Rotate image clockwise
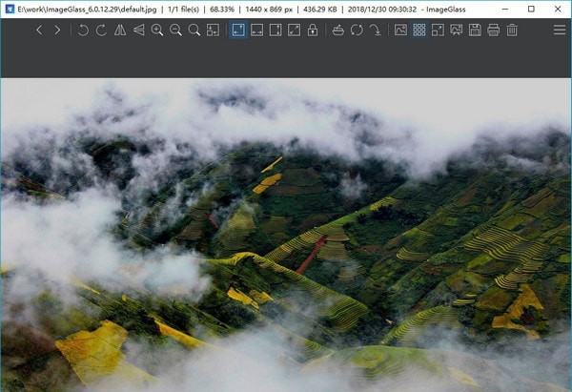The image size is (572, 392). pos(101,31)
